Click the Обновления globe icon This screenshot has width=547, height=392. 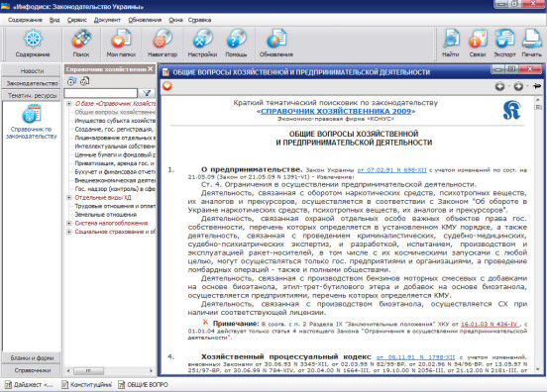[x=276, y=39]
